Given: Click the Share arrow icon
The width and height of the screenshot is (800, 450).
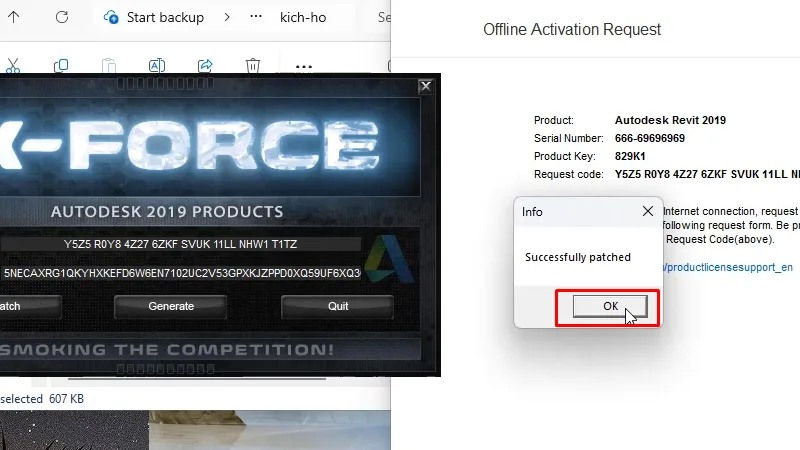Looking at the screenshot, I should (205, 66).
